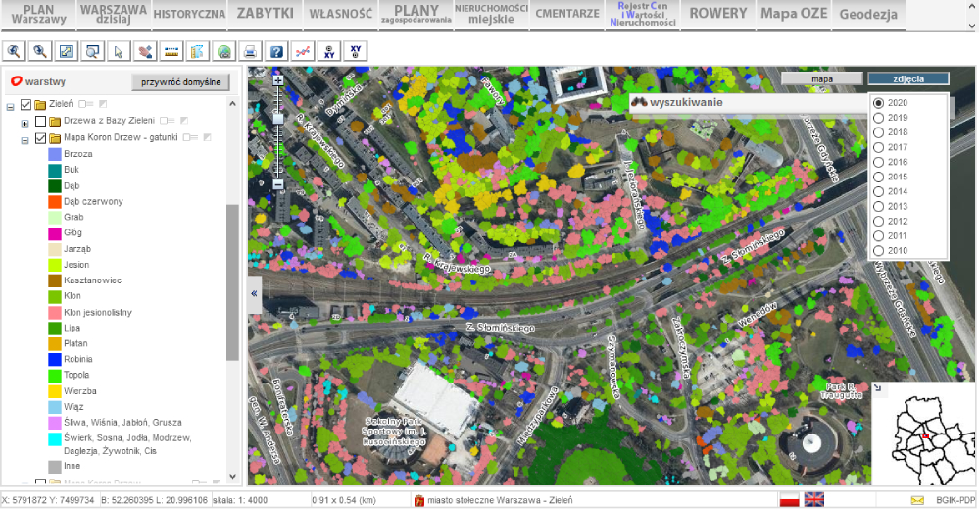
Task: Select the 2017 imagery year
Action: [878, 147]
